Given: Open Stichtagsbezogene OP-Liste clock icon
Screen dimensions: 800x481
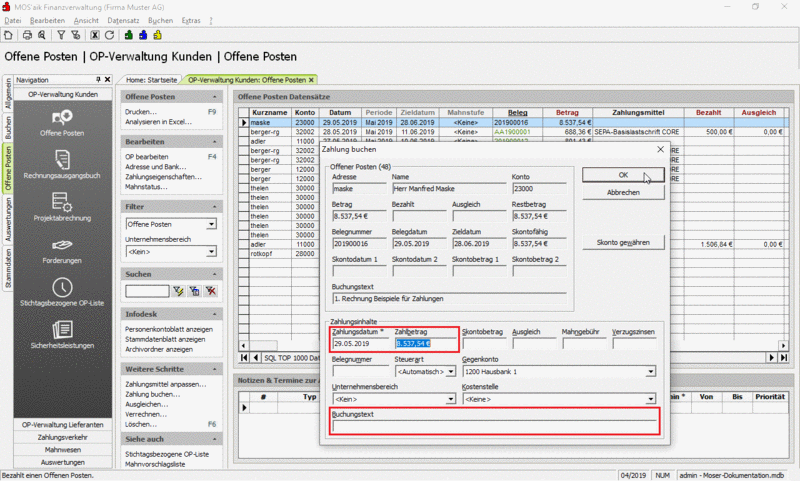Looking at the screenshot, I should [62, 287].
